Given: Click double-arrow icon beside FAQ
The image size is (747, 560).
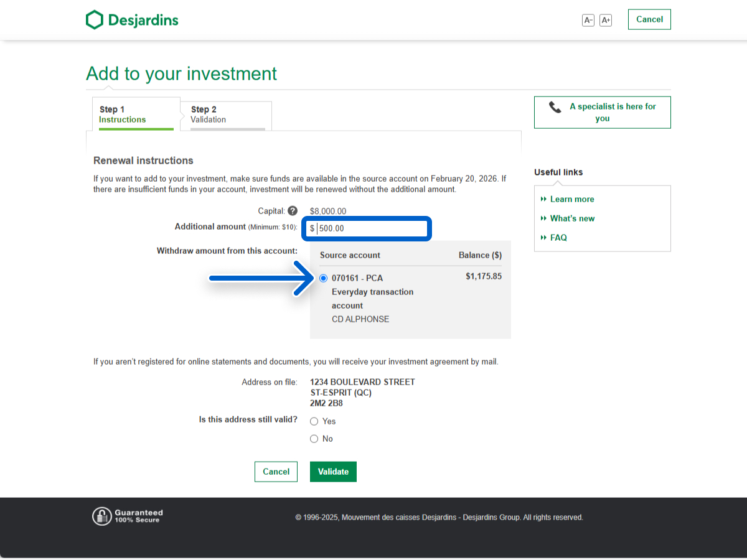Looking at the screenshot, I should [x=544, y=238].
